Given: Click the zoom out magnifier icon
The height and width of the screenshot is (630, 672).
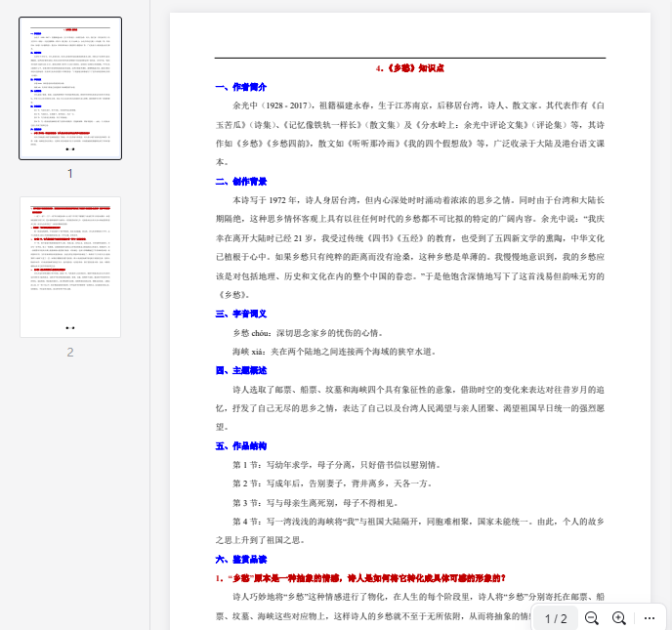Looking at the screenshot, I should [x=591, y=618].
